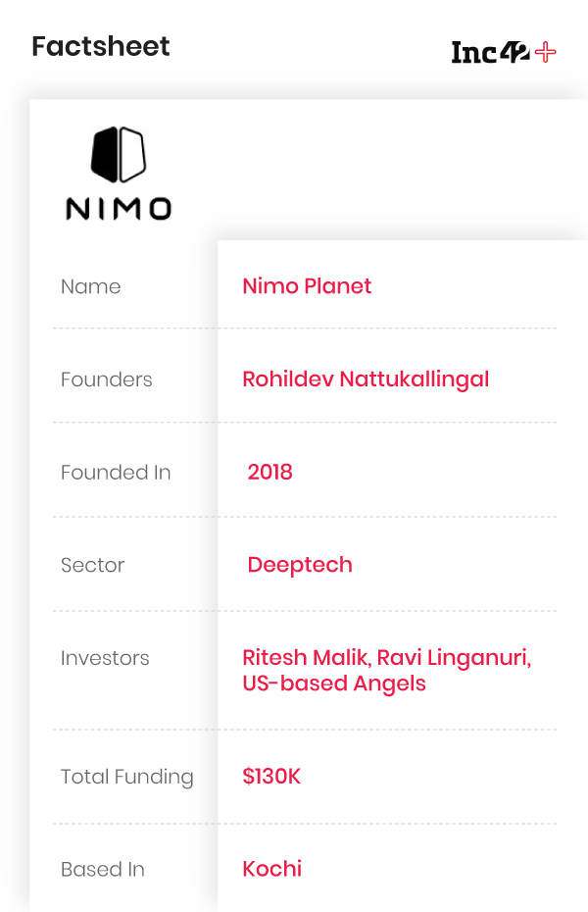Click the Factsheet heading

pyautogui.click(x=101, y=46)
